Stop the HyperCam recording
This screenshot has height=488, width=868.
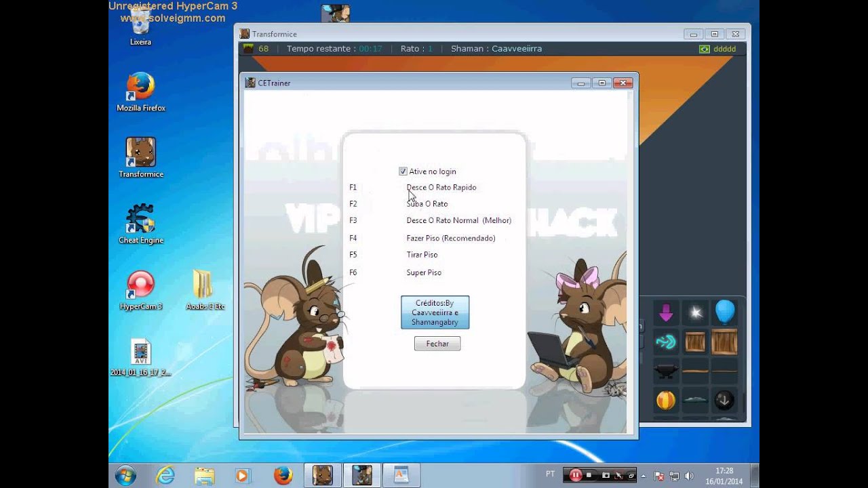589,475
